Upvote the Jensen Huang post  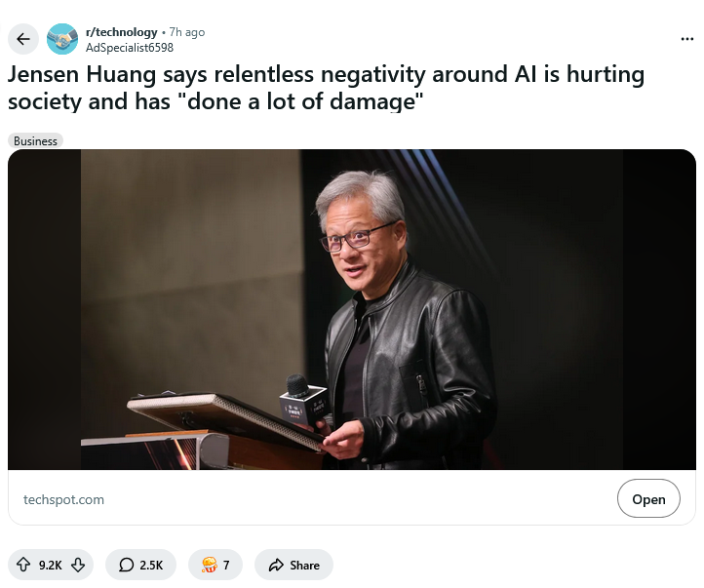23,565
